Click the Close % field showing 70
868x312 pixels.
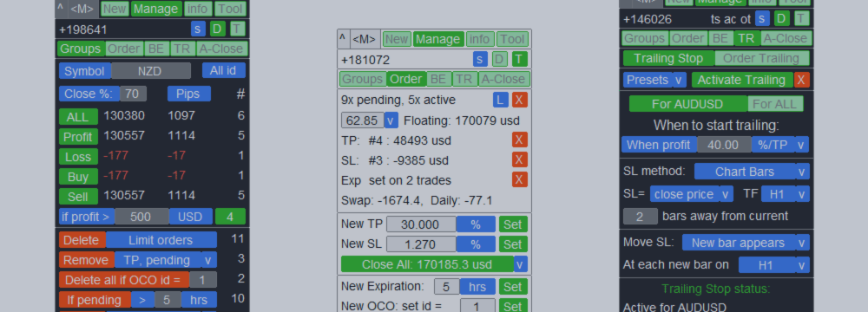(133, 94)
